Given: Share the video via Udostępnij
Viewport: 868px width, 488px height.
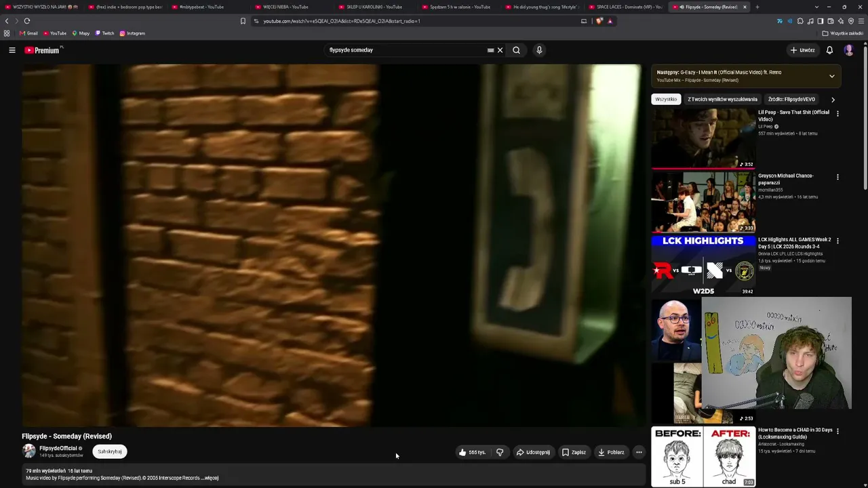Looking at the screenshot, I should click(x=533, y=452).
